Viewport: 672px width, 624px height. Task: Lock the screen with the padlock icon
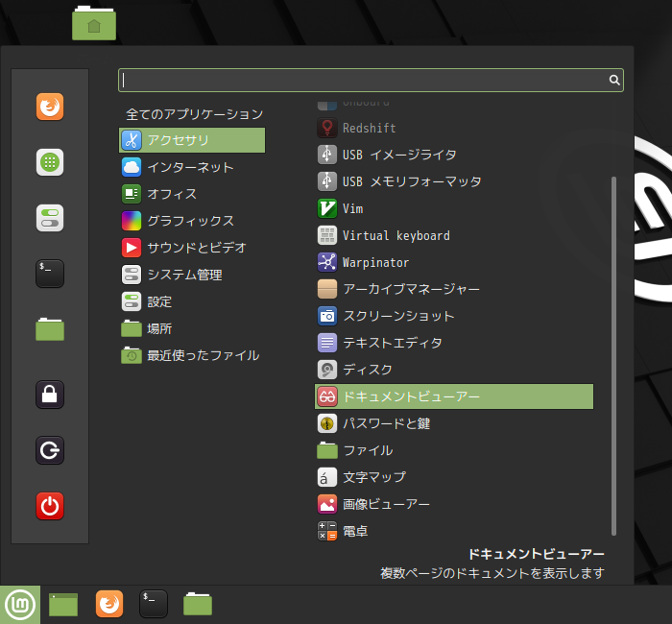click(50, 395)
